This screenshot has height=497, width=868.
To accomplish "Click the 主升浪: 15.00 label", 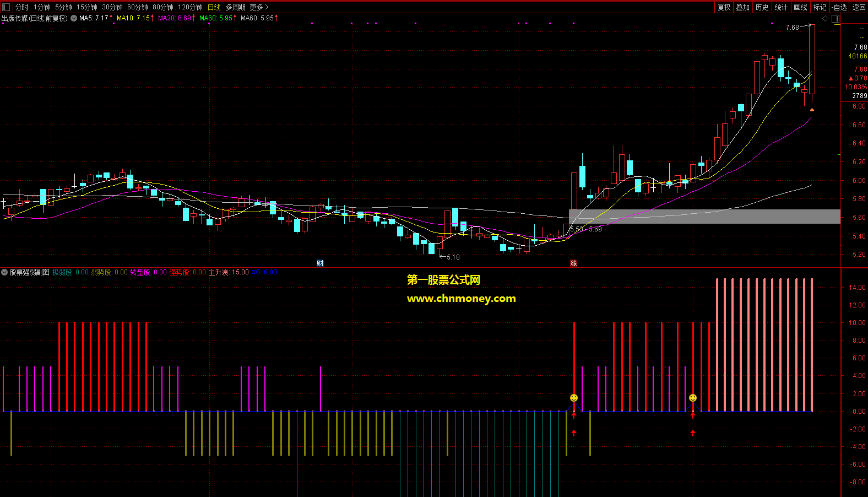I will pos(229,272).
